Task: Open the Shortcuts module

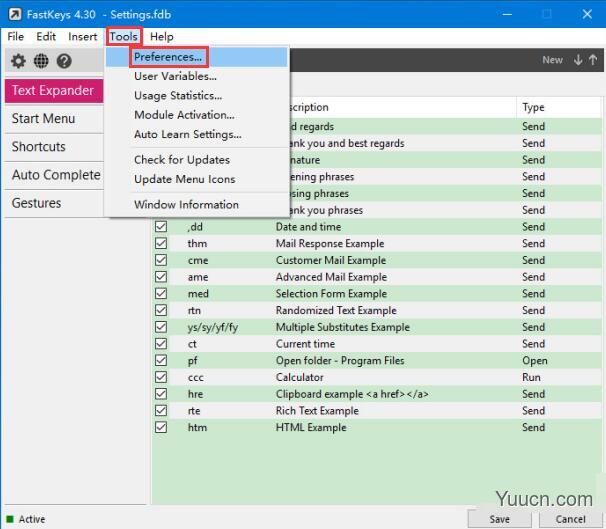Action: (x=54, y=147)
